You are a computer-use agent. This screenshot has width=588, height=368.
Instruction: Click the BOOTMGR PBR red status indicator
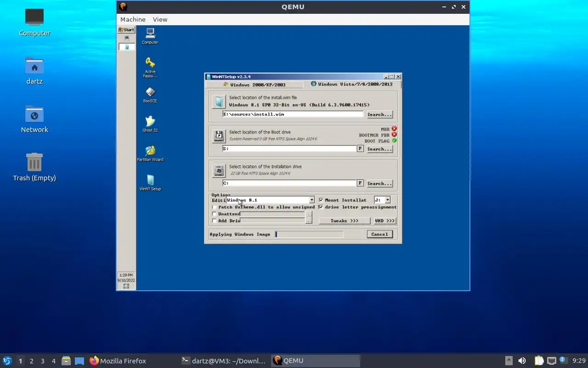(394, 135)
